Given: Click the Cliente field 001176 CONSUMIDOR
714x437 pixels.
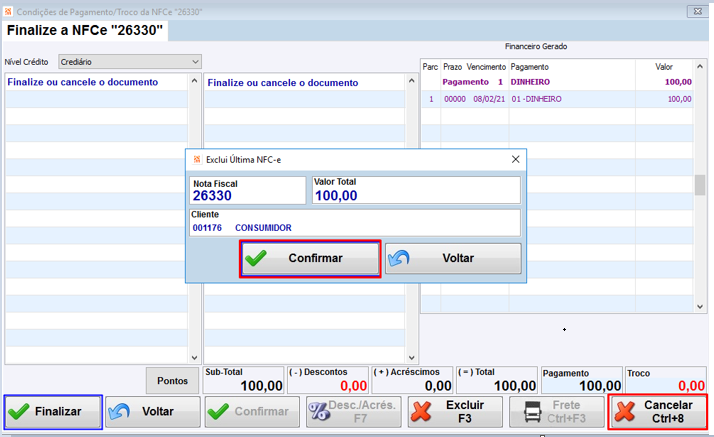Looking at the screenshot, I should [x=355, y=223].
